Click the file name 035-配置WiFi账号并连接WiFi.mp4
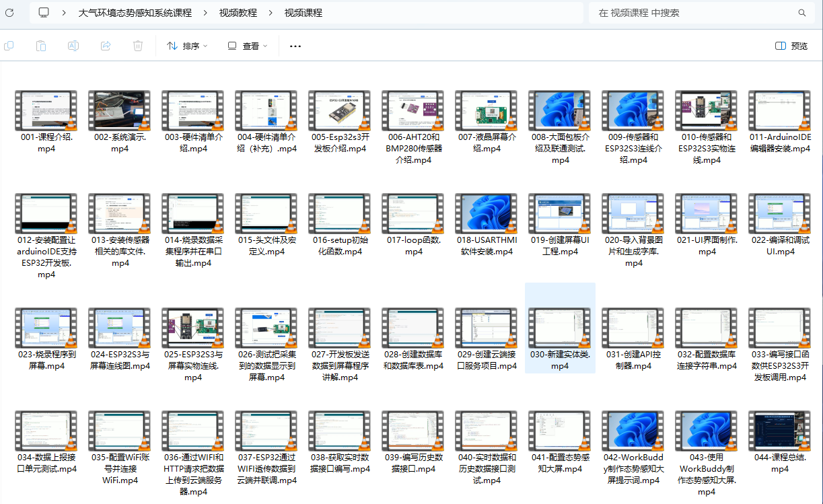This screenshot has height=504, width=823. pos(119,469)
